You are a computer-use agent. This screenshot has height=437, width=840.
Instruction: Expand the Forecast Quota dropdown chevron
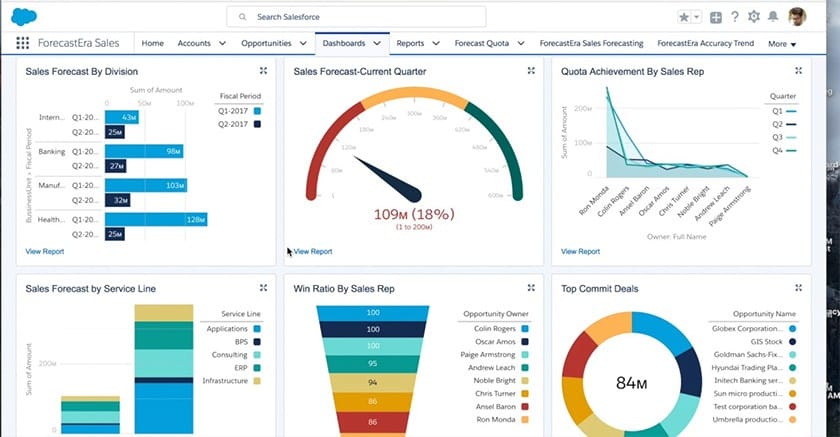(521, 43)
